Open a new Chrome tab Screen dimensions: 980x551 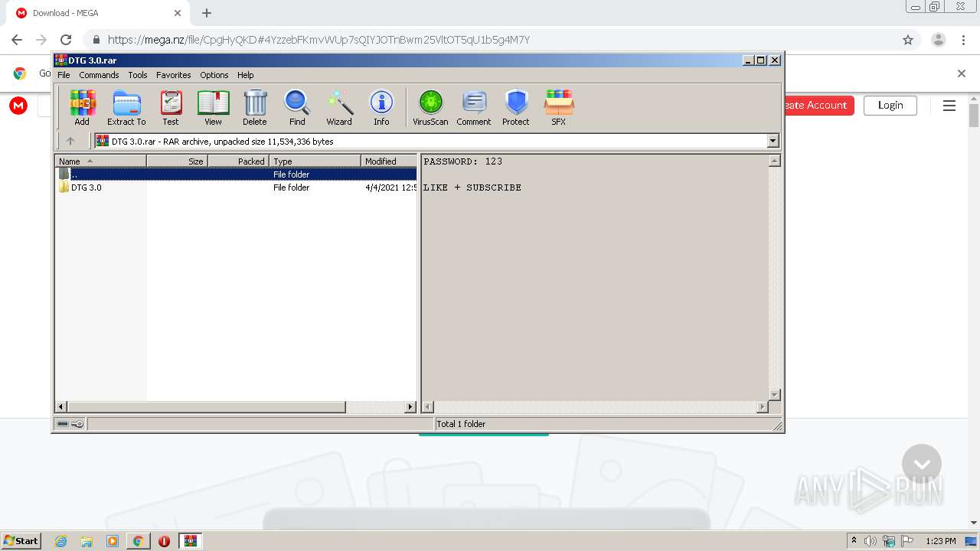point(207,13)
